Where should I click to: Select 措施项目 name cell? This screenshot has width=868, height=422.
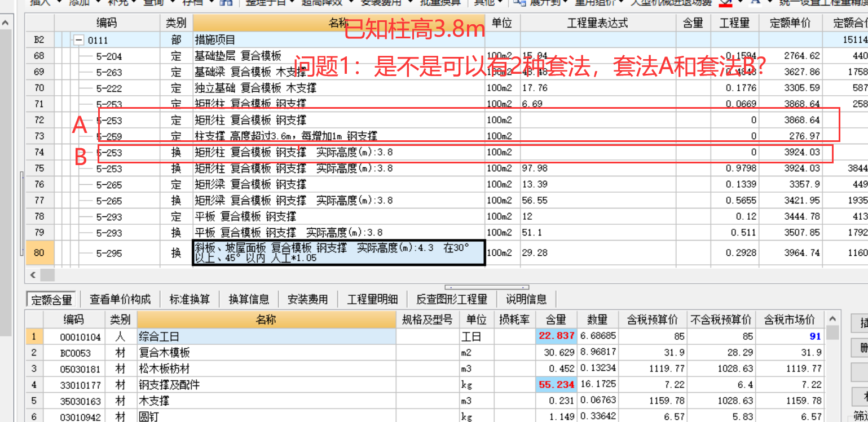click(x=338, y=40)
